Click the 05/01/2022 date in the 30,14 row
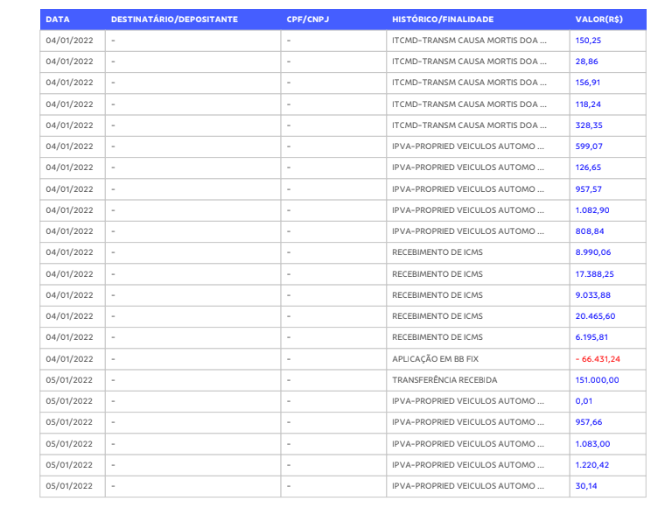This screenshot has height=506, width=670. point(69,485)
